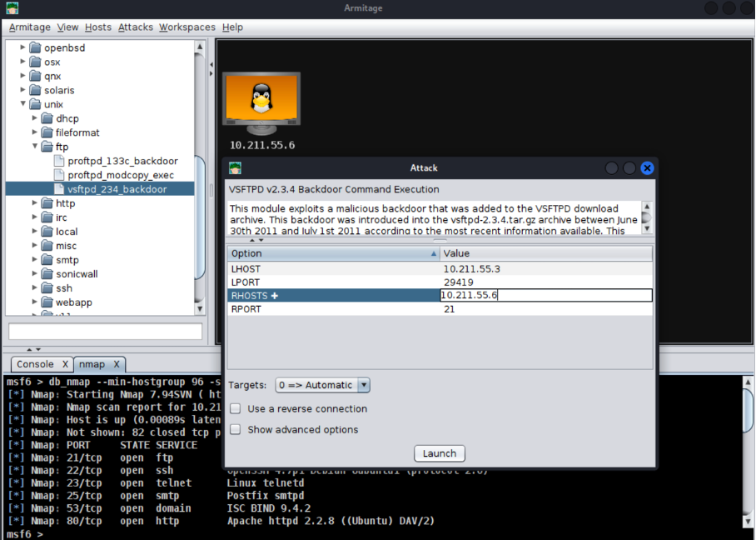Enable Use a reverse connection
Image resolution: width=756 pixels, height=540 pixels.
click(x=236, y=408)
